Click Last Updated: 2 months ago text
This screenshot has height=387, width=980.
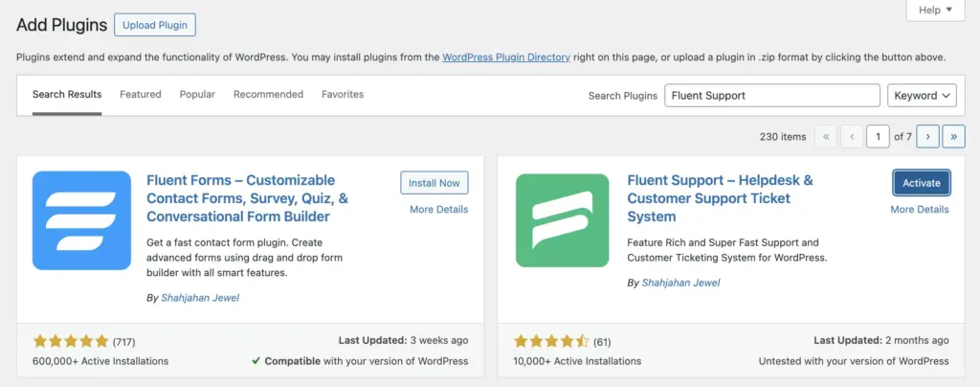click(x=881, y=341)
